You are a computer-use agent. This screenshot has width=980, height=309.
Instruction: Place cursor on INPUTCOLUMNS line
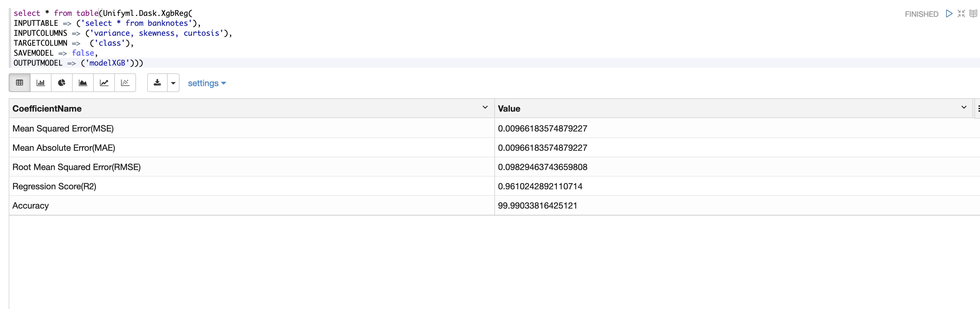click(123, 33)
